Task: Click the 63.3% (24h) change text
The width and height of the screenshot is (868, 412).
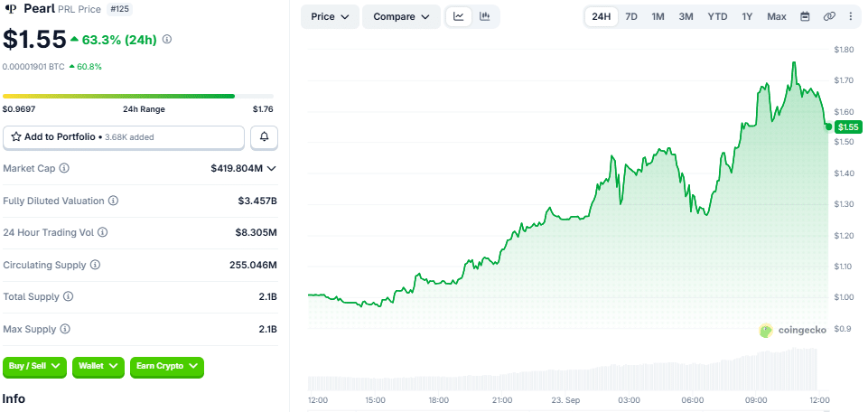Action: coord(119,40)
